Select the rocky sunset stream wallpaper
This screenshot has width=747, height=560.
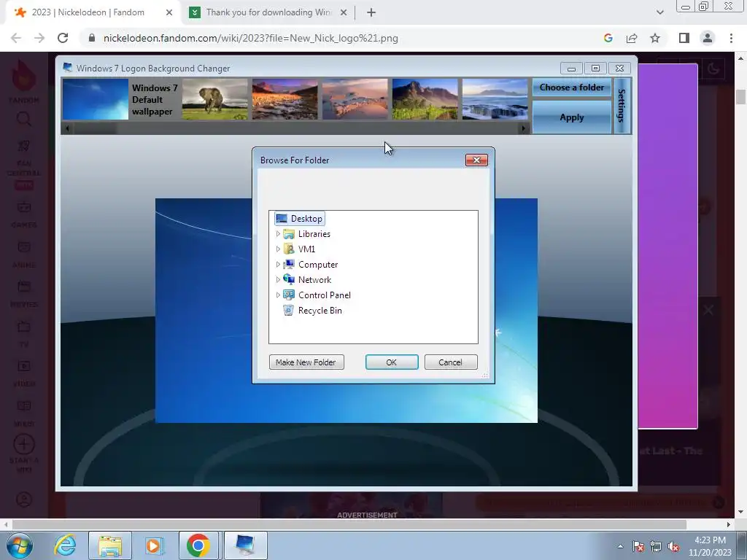[x=285, y=99]
